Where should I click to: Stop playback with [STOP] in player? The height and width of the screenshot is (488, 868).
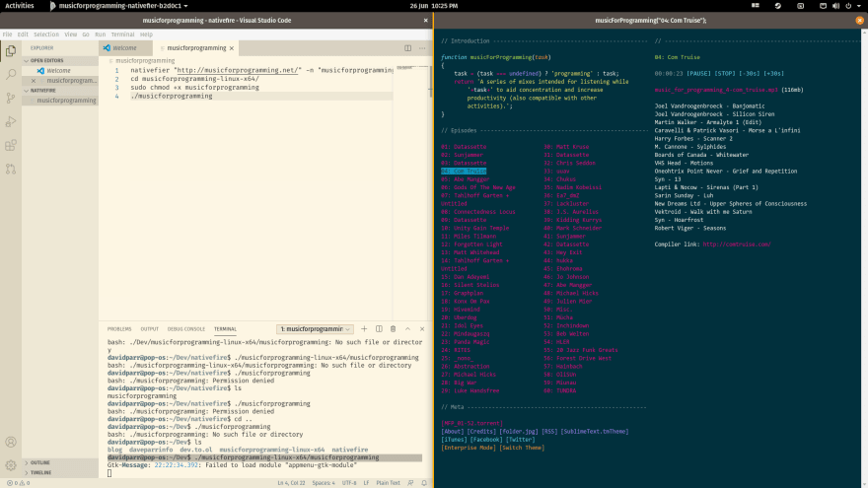pos(725,74)
